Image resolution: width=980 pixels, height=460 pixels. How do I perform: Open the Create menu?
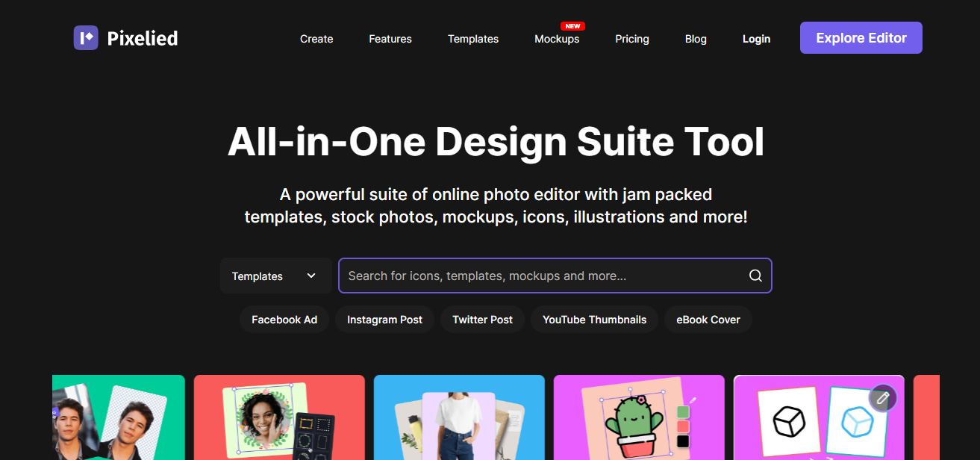[x=316, y=39]
